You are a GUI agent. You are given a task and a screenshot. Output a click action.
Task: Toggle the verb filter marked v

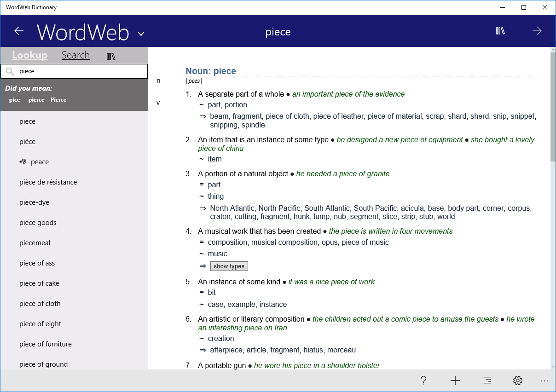point(158,103)
